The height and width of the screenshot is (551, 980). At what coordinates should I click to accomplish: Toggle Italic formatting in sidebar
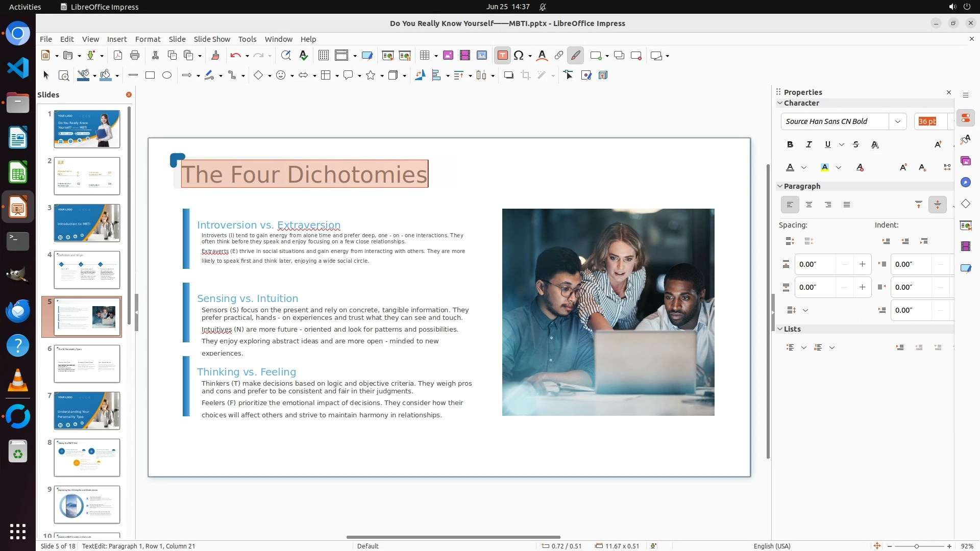point(808,145)
